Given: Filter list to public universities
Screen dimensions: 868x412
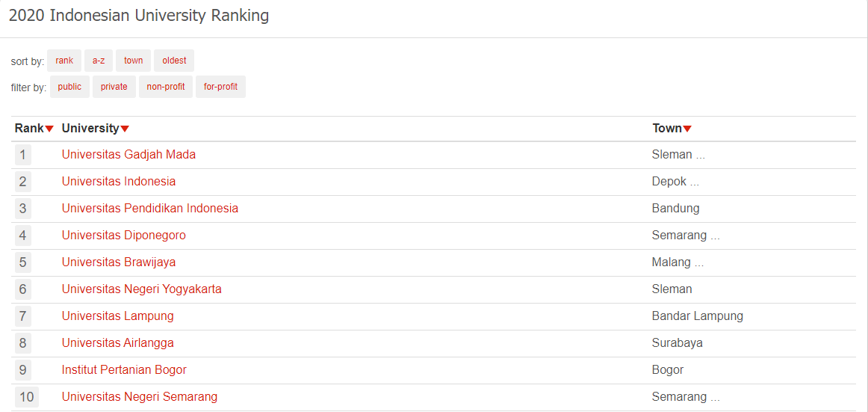Looking at the screenshot, I should click(69, 87).
